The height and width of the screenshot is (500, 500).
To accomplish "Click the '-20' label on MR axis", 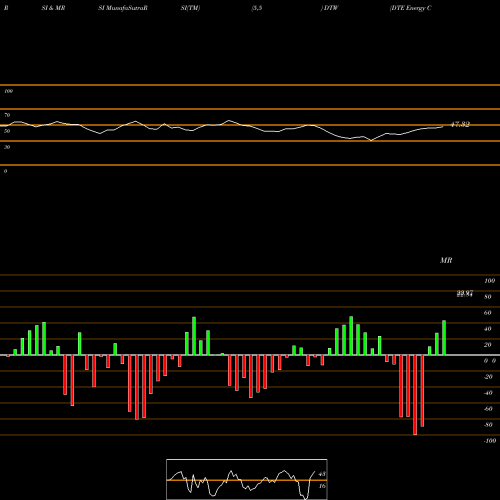I will tap(488, 377).
